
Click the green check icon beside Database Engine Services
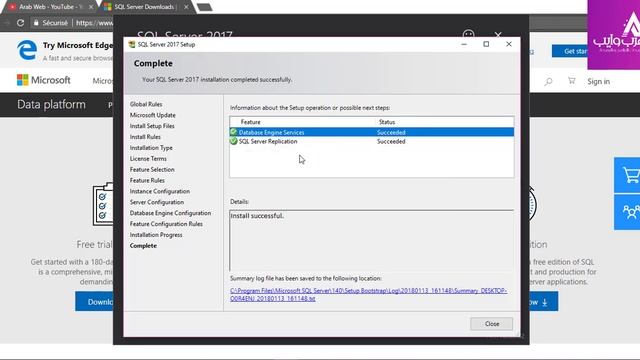click(233, 132)
